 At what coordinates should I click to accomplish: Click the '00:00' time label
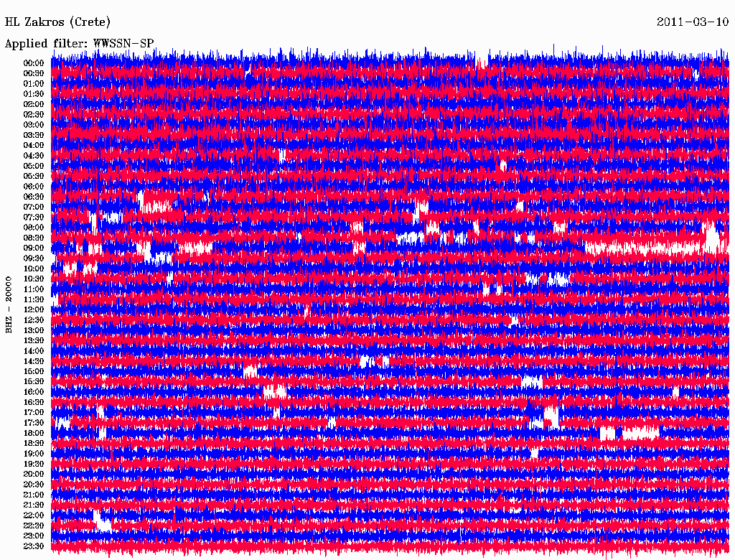34,63
